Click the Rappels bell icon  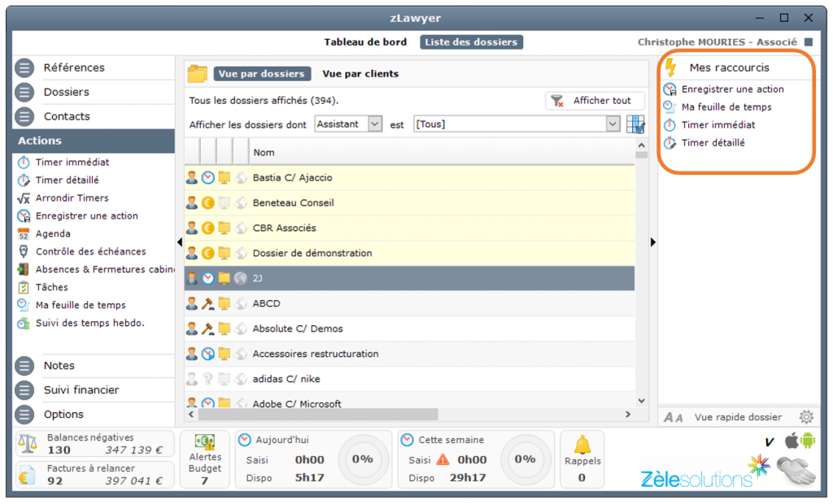point(582,445)
